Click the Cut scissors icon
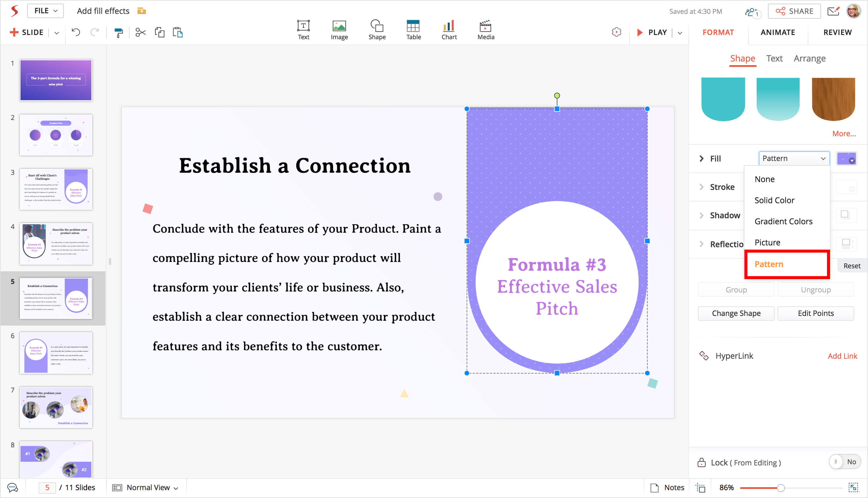Image resolution: width=868 pixels, height=498 pixels. coord(140,33)
